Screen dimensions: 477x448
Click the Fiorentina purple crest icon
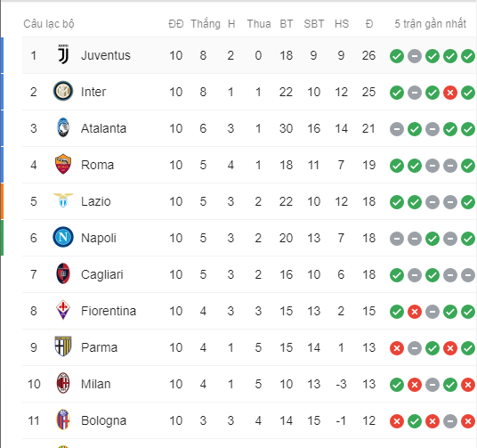pyautogui.click(x=63, y=310)
